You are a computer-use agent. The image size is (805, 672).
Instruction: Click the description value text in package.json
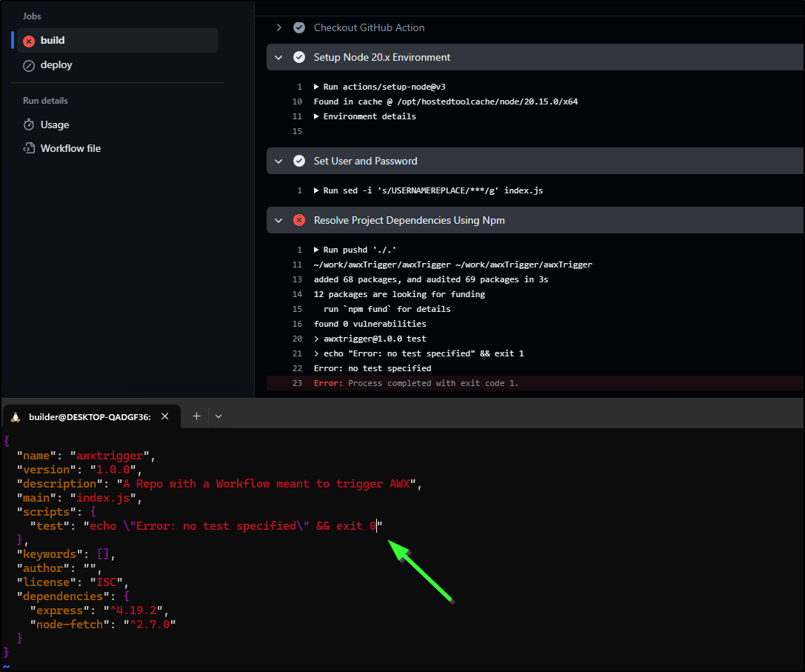pos(267,484)
